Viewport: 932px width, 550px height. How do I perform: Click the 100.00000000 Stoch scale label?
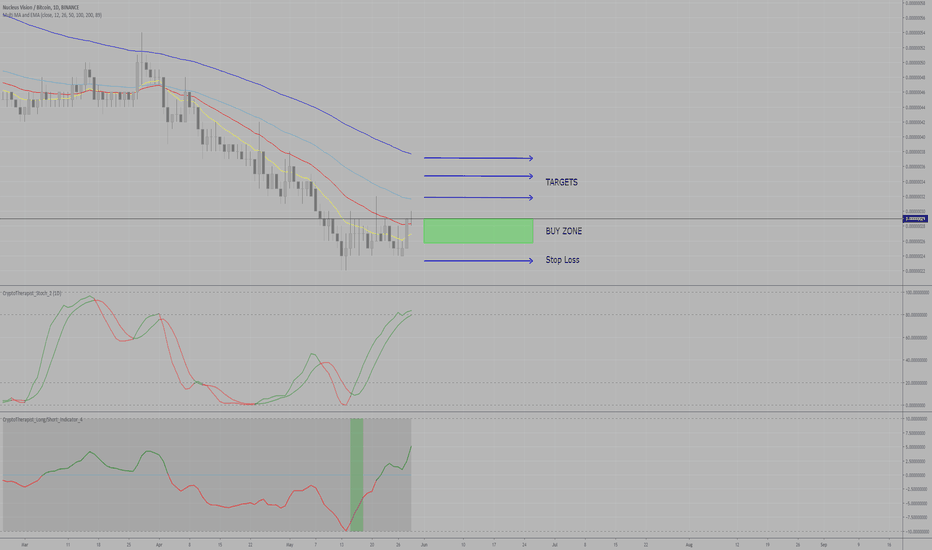pos(917,293)
